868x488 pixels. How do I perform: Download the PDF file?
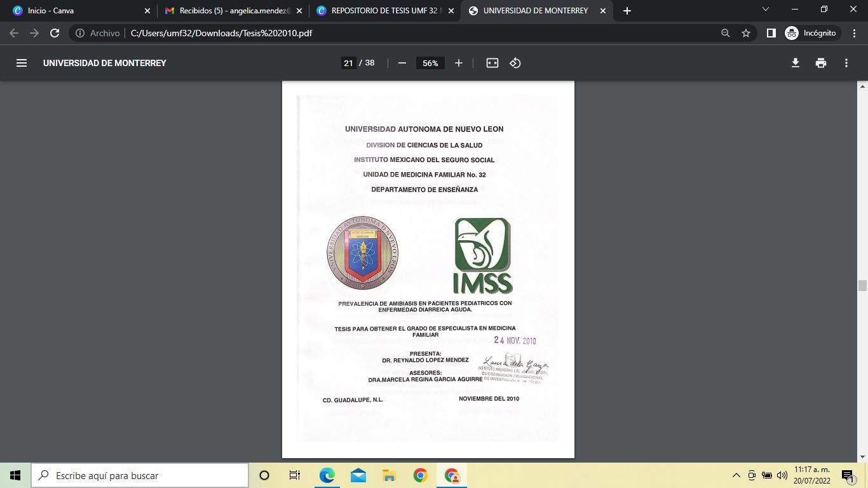coord(795,63)
